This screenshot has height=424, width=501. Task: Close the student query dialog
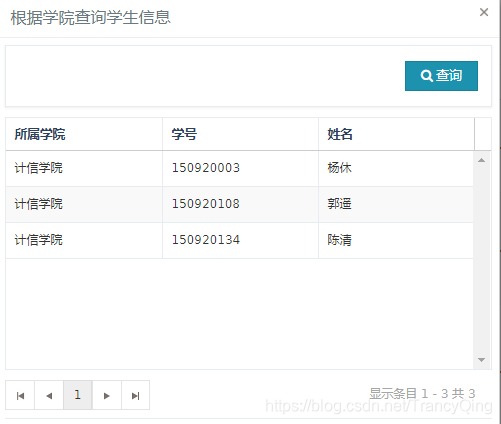[x=484, y=12]
